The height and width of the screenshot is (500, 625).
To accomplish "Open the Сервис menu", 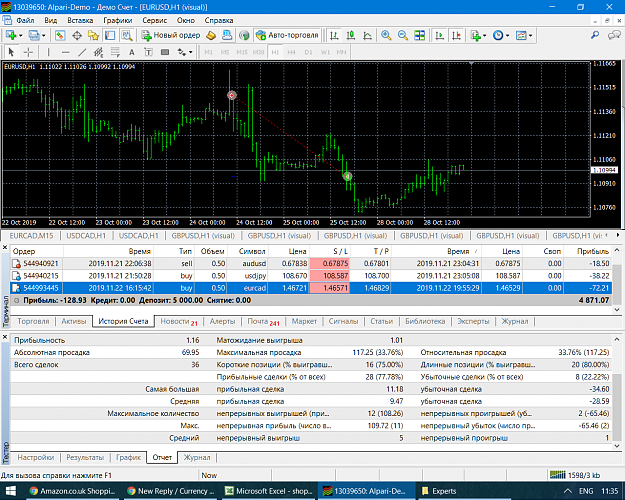I will [154, 20].
